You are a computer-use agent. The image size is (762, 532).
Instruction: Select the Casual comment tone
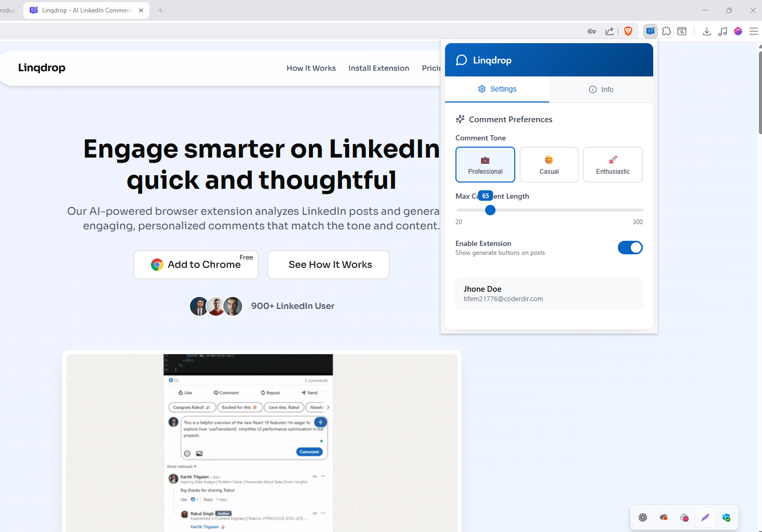[x=549, y=164]
